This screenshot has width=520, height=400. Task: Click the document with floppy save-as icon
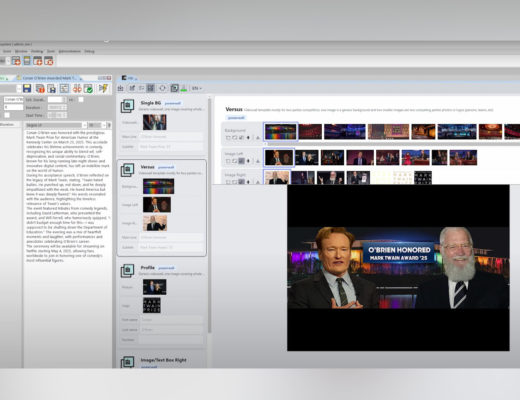[52, 88]
